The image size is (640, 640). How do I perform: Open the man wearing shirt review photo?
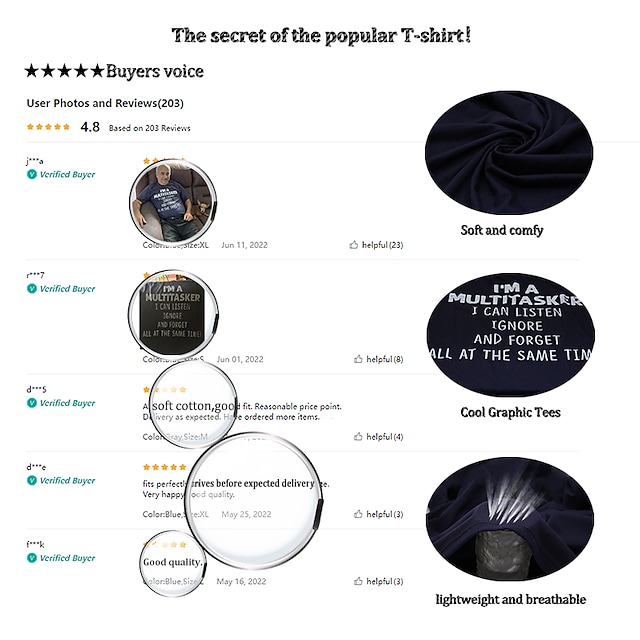click(x=173, y=202)
